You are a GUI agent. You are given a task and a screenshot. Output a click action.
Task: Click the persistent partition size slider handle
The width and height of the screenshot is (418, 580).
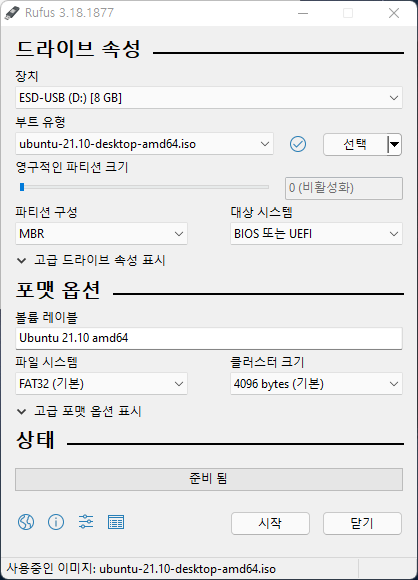point(22,187)
